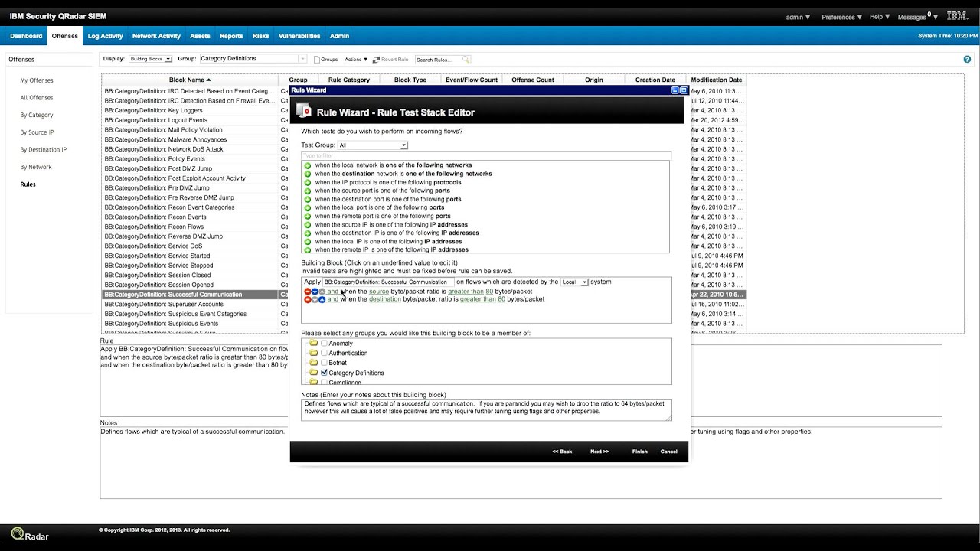Move the source byte/packet test down (blue arrow)
The width and height of the screenshot is (980, 551).
pyautogui.click(x=315, y=292)
